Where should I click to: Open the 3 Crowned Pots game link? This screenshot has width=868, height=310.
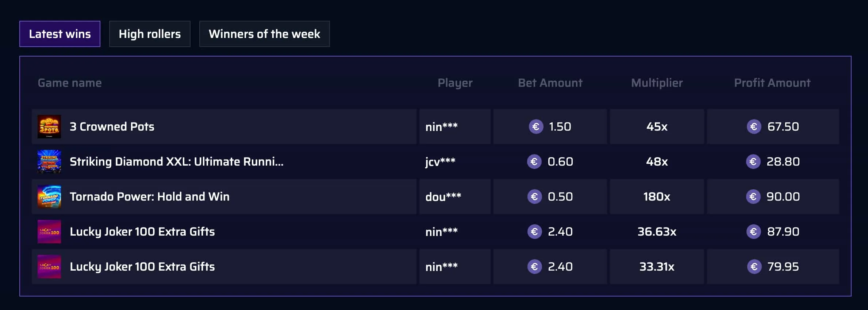112,127
